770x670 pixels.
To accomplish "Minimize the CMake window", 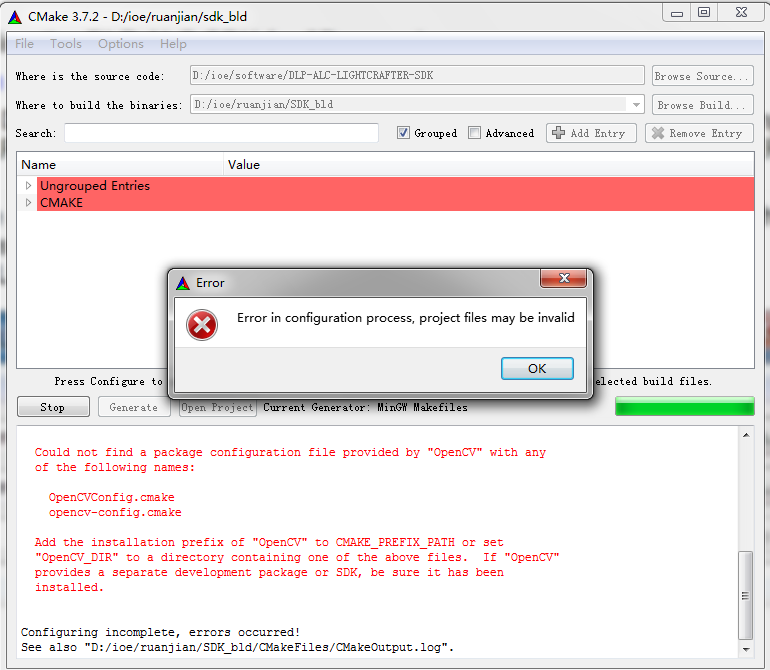I will [x=677, y=13].
